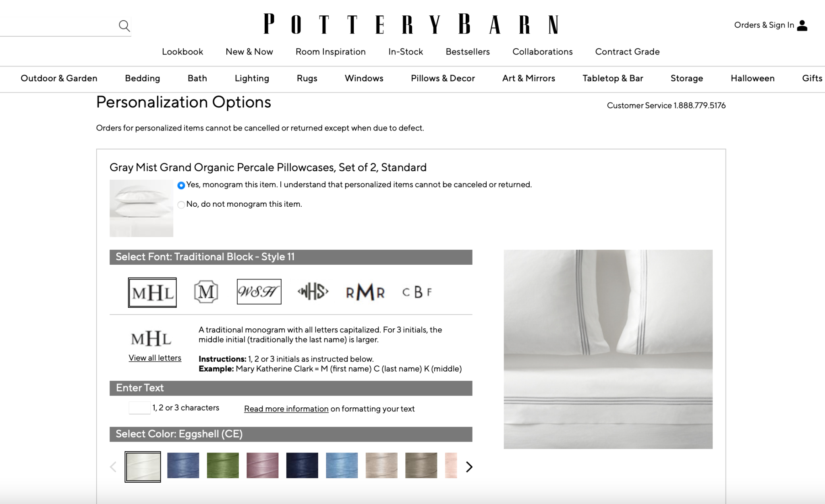Show next thread colors with right arrow
Image resolution: width=825 pixels, height=504 pixels.
tap(469, 467)
